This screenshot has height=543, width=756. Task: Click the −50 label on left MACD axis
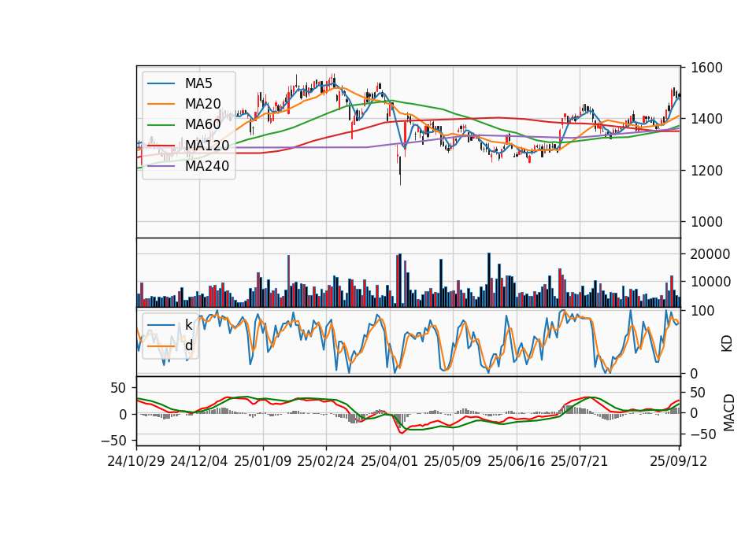coord(113,441)
